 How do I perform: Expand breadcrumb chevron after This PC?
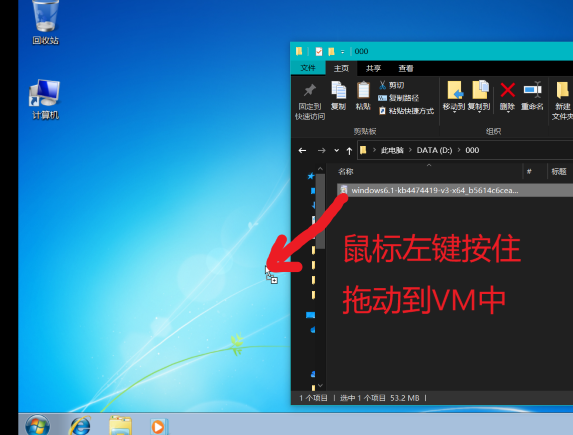(x=410, y=150)
